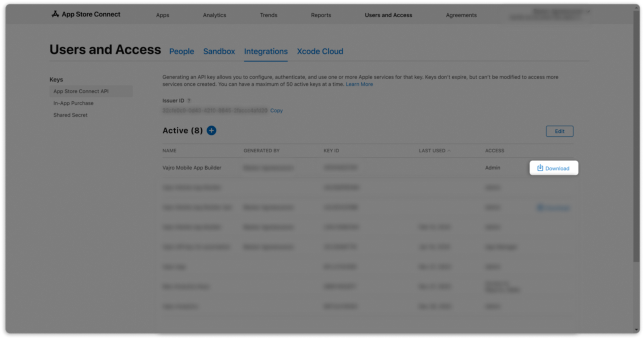
Task: Click the vertical page scrollbar
Action: point(636,137)
